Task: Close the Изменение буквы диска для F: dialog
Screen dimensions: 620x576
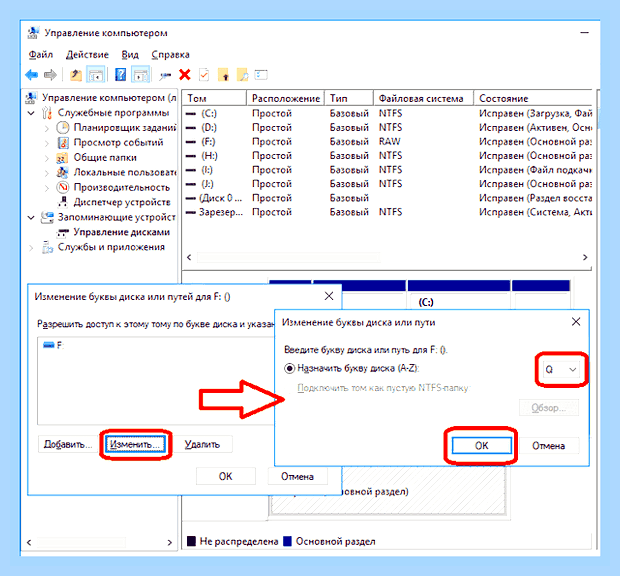Action: click(x=329, y=296)
